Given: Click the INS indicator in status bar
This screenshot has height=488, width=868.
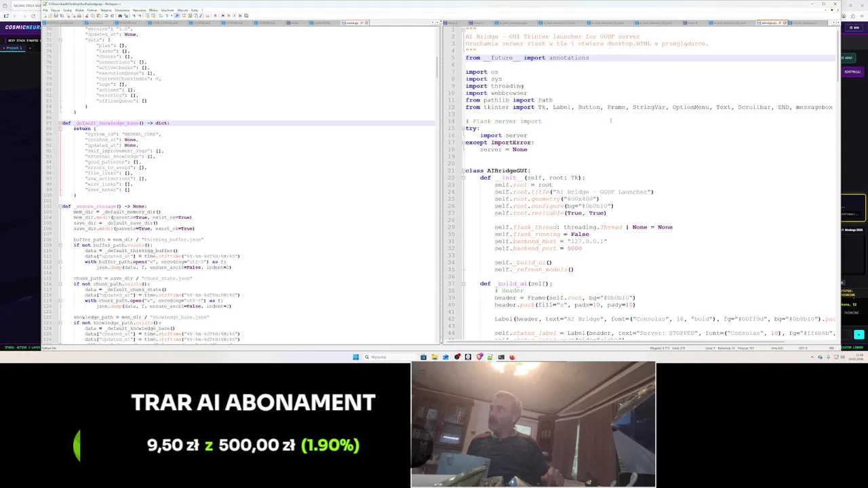Looking at the screenshot, I should tap(831, 348).
